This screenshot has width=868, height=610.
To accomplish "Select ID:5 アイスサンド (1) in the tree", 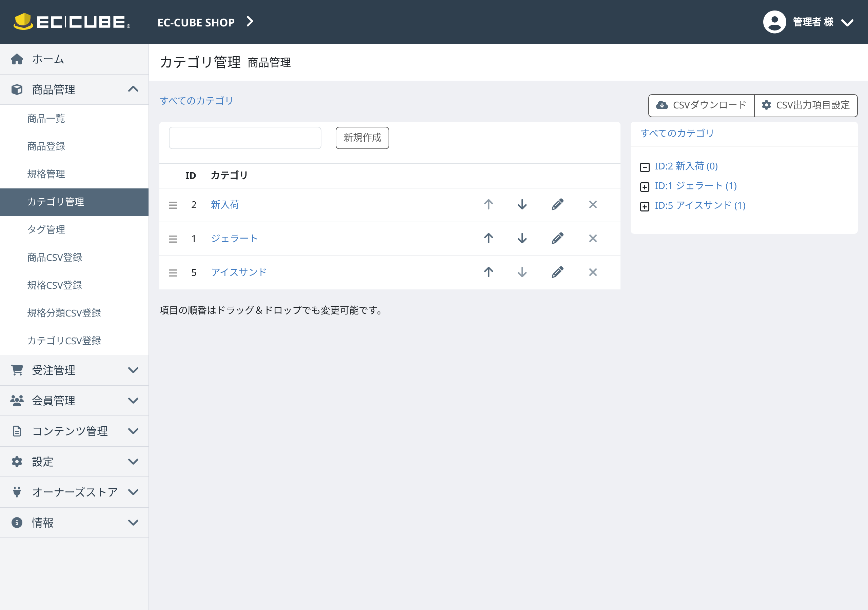I will tap(700, 205).
